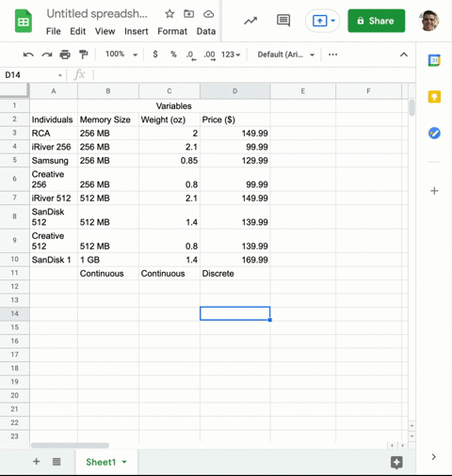Select the Paint format tool
The width and height of the screenshot is (452, 476).
pyautogui.click(x=83, y=55)
